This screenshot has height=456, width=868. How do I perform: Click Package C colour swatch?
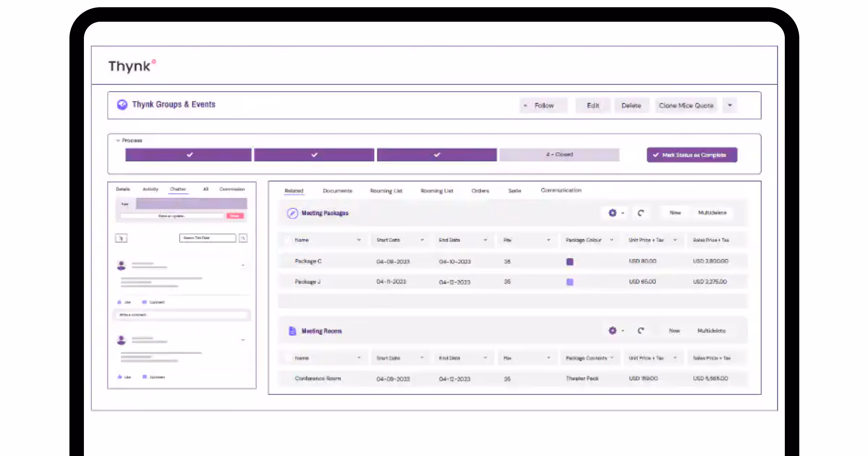(x=570, y=262)
